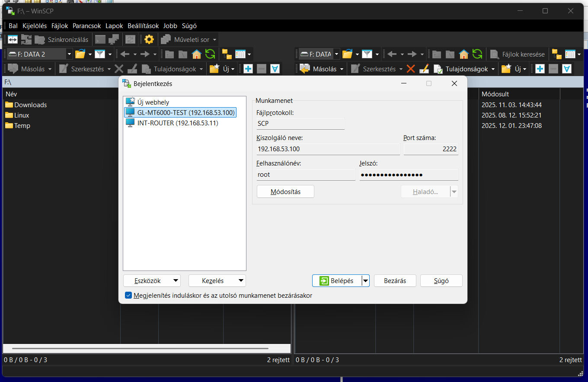Expand the right panel's Másolás dropdown arrow
Image resolution: width=588 pixels, height=382 pixels.
tap(342, 69)
